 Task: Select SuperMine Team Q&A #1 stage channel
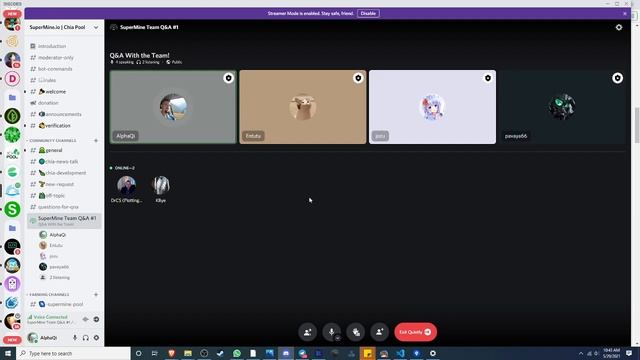64,221
